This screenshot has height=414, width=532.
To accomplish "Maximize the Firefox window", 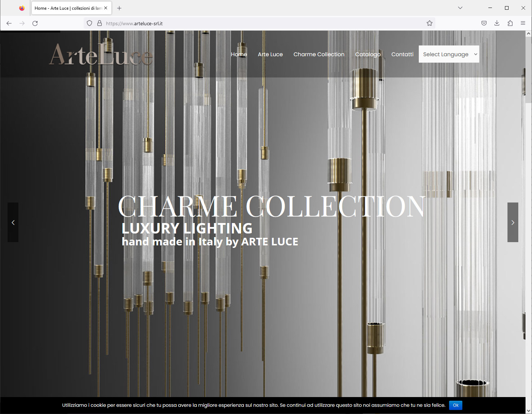I will (x=507, y=8).
